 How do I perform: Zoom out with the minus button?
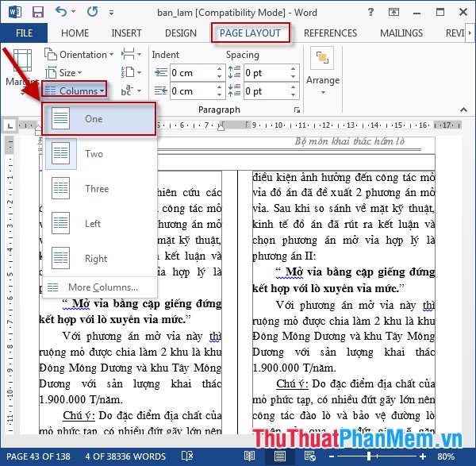332,456
